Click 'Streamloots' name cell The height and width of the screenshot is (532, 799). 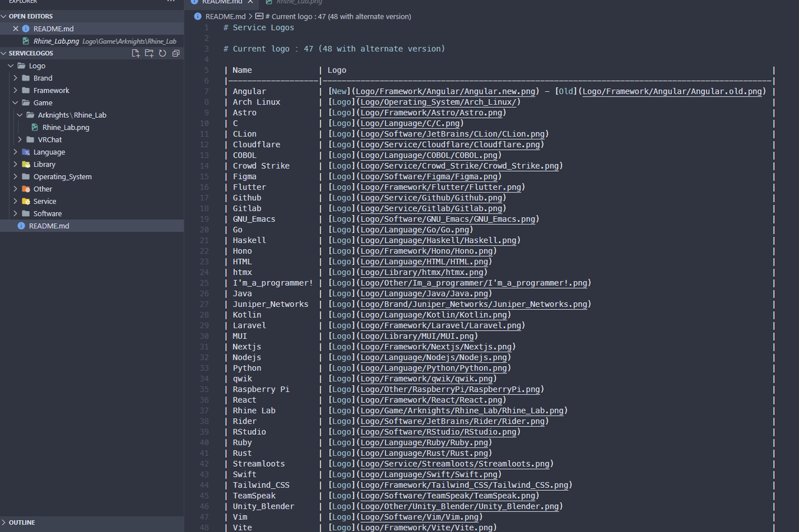tap(258, 464)
